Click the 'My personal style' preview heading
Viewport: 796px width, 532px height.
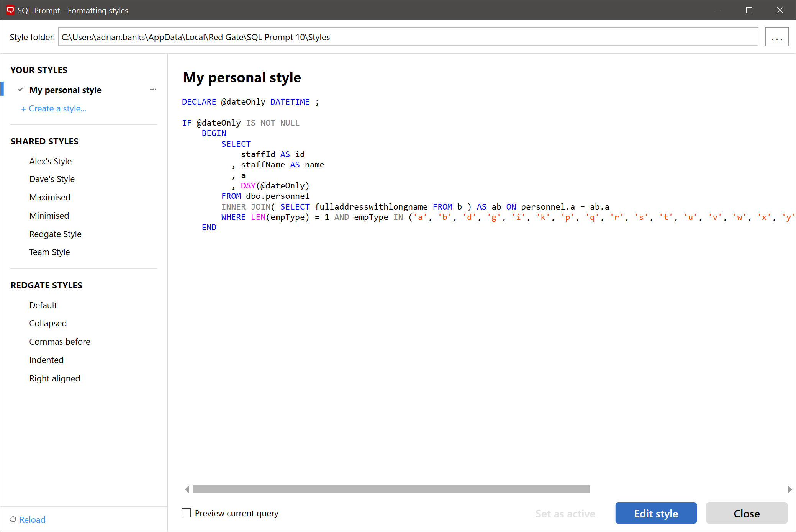coord(242,77)
